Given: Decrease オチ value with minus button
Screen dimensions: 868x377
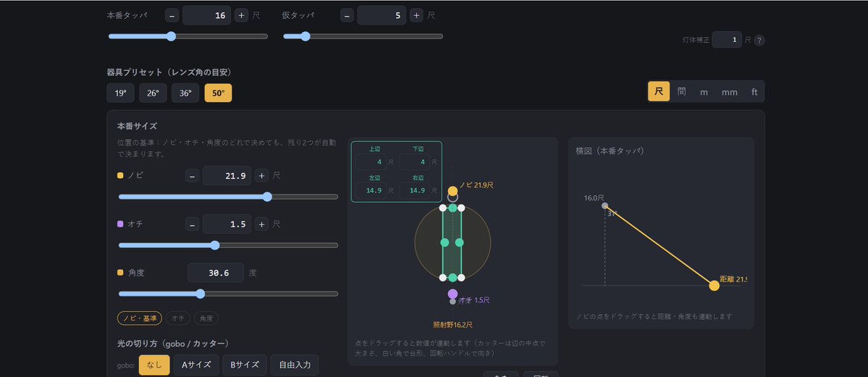Looking at the screenshot, I should [192, 224].
